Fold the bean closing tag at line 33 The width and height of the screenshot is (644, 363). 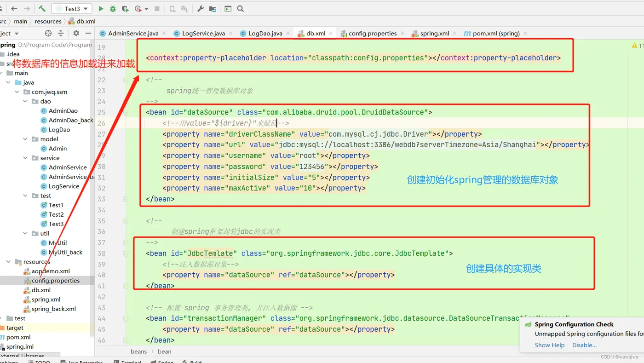tap(126, 199)
